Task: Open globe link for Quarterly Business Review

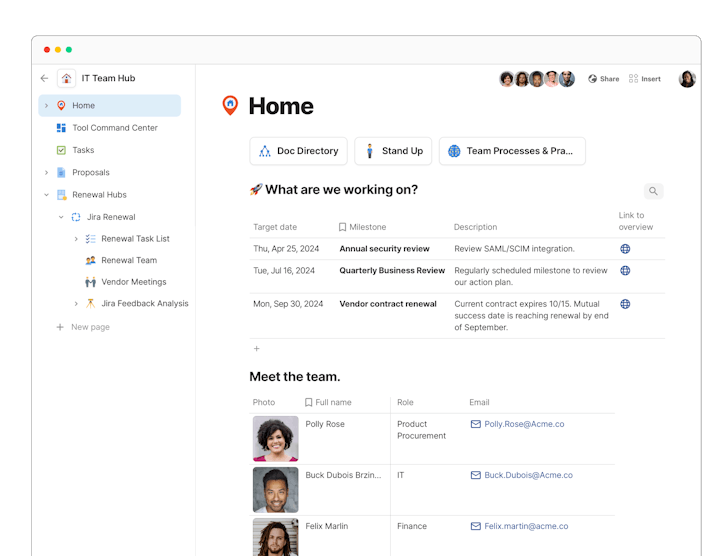Action: [625, 270]
